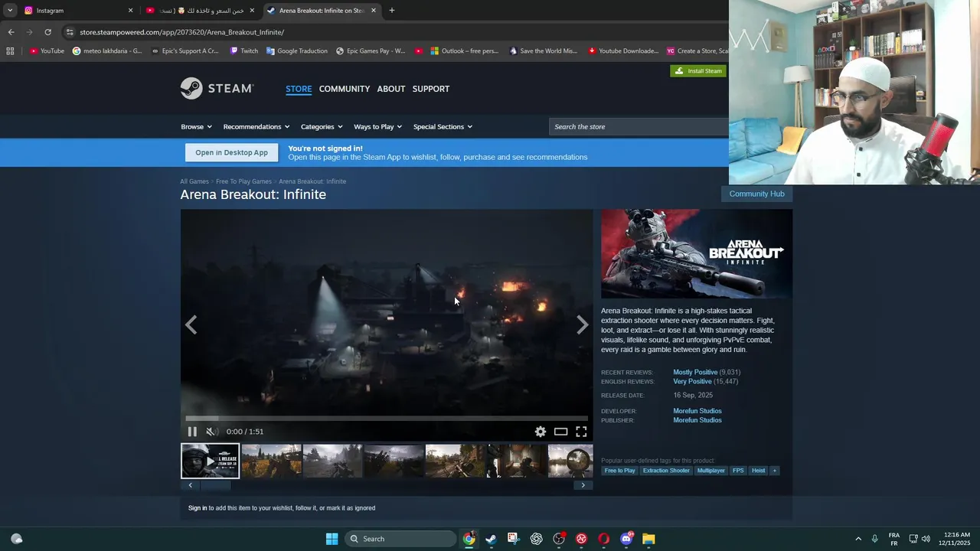Click Open in Desktop App button
980x551 pixels.
(231, 152)
